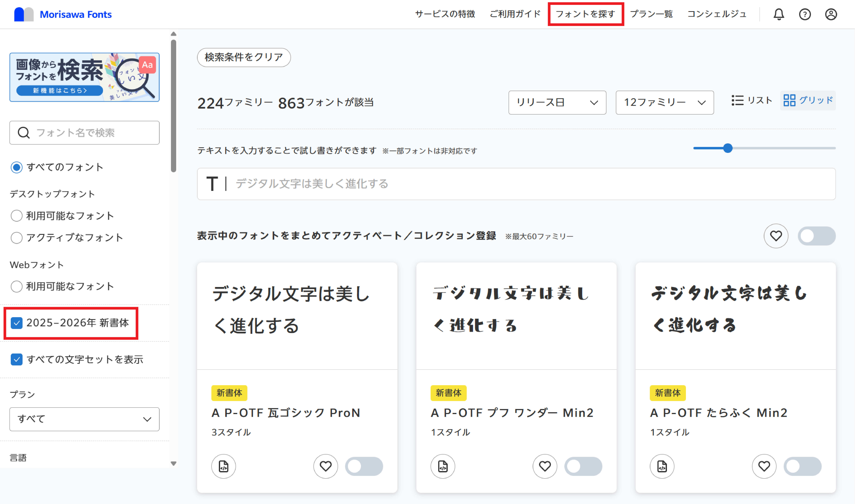Open A P-OTF 瓦ゴシック ProN font name

pos(286,413)
